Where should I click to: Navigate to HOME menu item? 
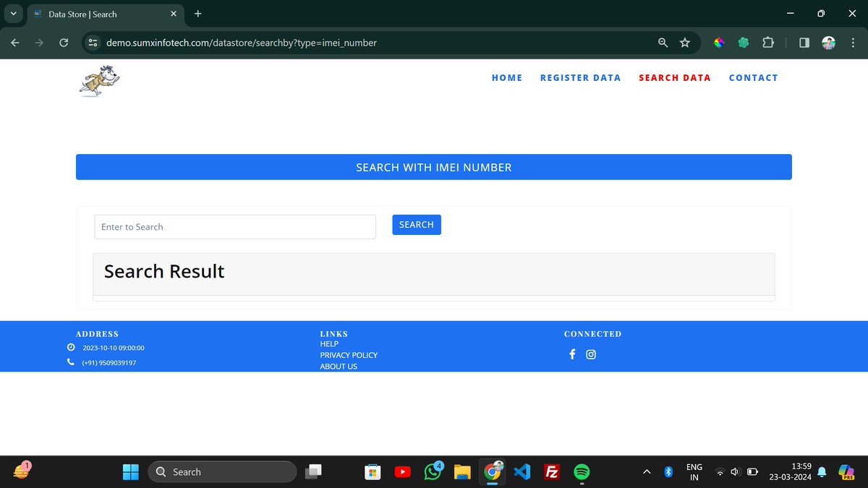click(507, 77)
